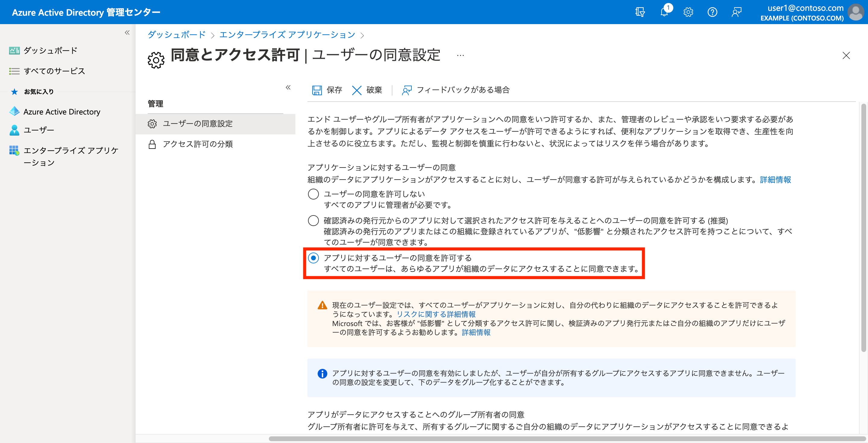Open ユーザーの同意設定 in the 管理 menu

[x=216, y=124]
